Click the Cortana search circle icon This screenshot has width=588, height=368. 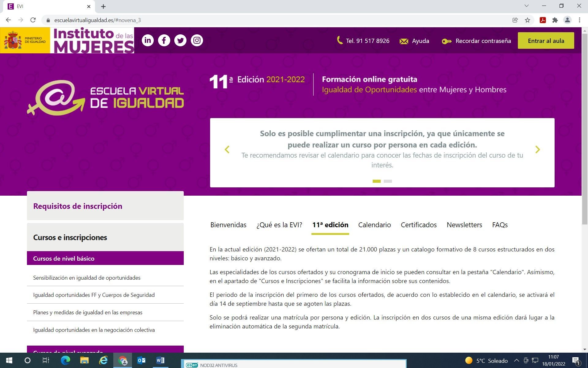28,360
